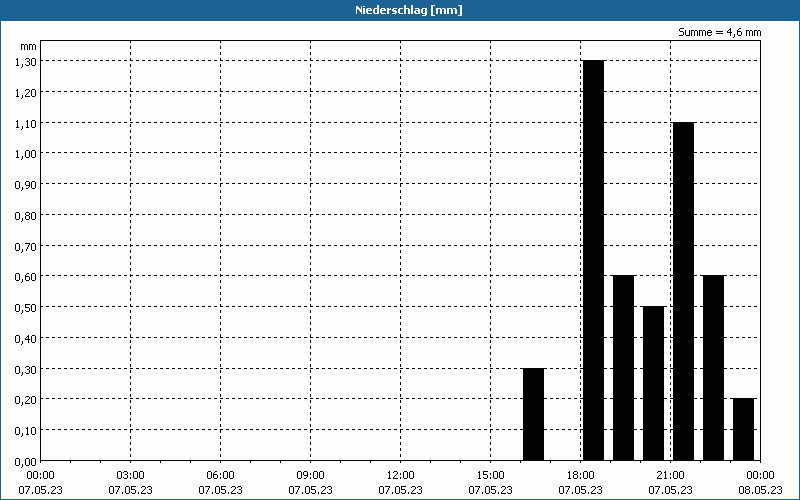Select the "Summe = 4,6 mm" total label
Viewport: 800px width, 500px height.
[719, 32]
